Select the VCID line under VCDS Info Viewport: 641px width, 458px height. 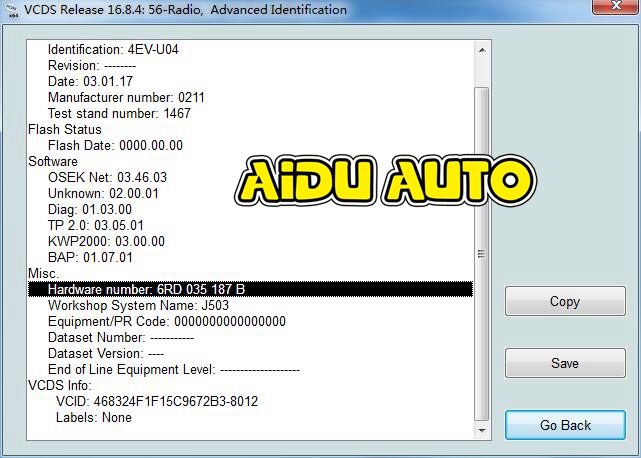pyautogui.click(x=156, y=401)
